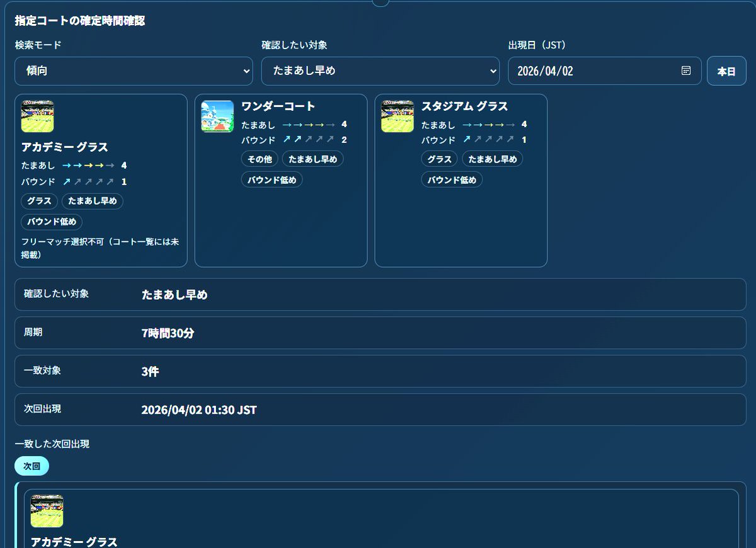Collapse the page using the top center handle
Screen dimensions: 756x548
click(381, 3)
